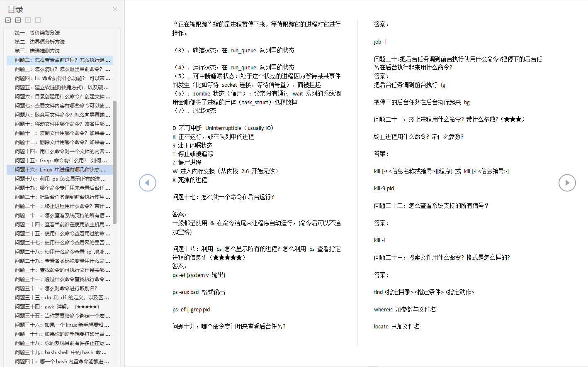The height and width of the screenshot is (367, 588).
Task: Jump to 问题二十五：使用什么命令查看用过的命令
Action: coord(60,234)
